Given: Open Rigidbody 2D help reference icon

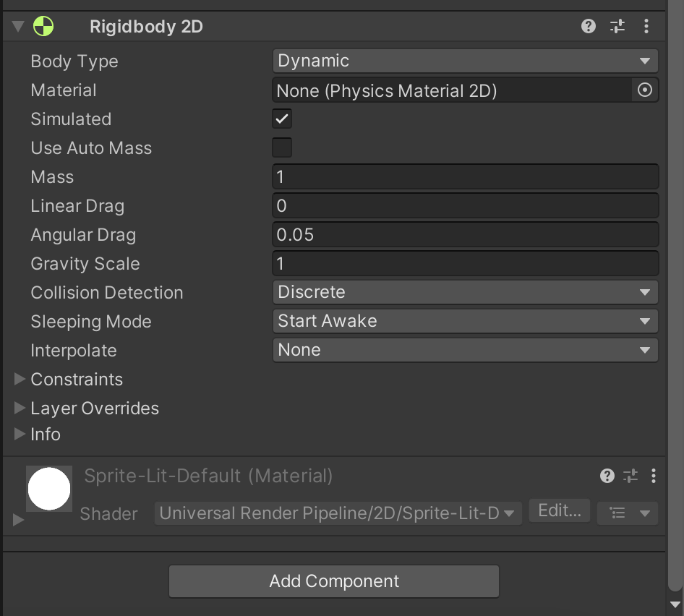Looking at the screenshot, I should 589,27.
